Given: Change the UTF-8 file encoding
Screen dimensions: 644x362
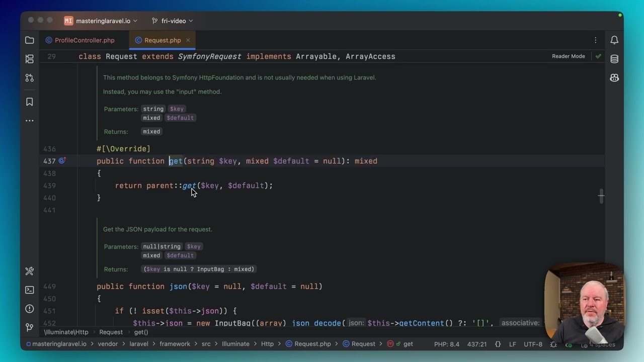Looking at the screenshot, I should (533, 344).
